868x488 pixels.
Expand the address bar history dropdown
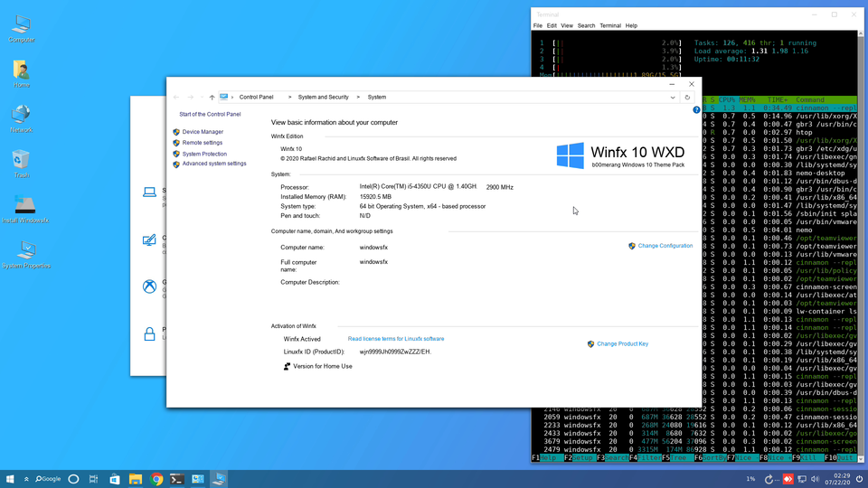coord(673,98)
